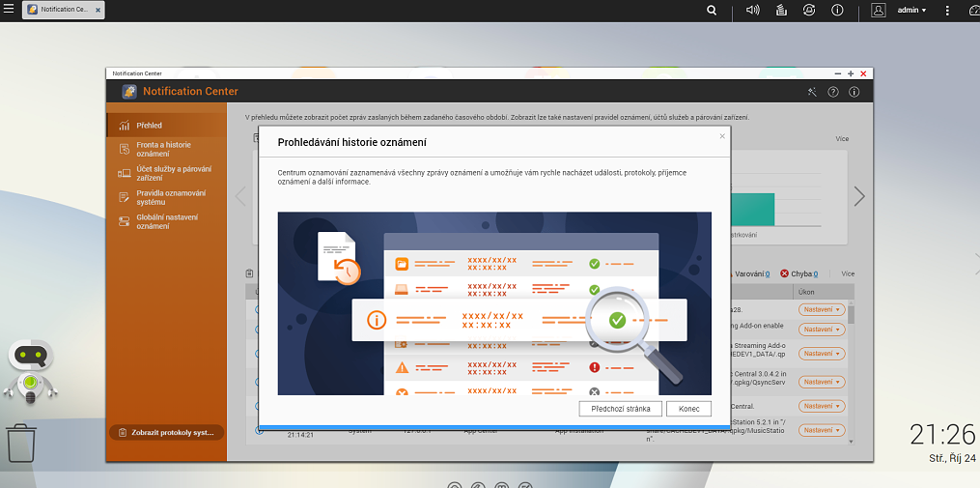The image size is (980, 488).
Task: Click the dialog title Prohledávání historie oznámení
Action: (x=351, y=143)
